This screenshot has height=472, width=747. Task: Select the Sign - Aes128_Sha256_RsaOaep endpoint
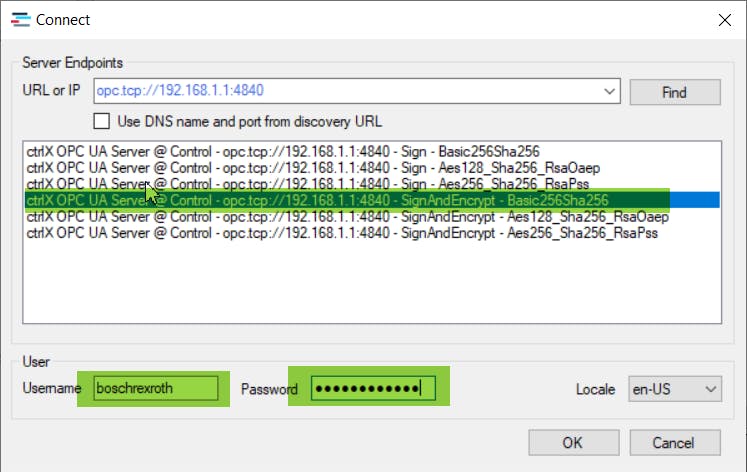point(372,168)
